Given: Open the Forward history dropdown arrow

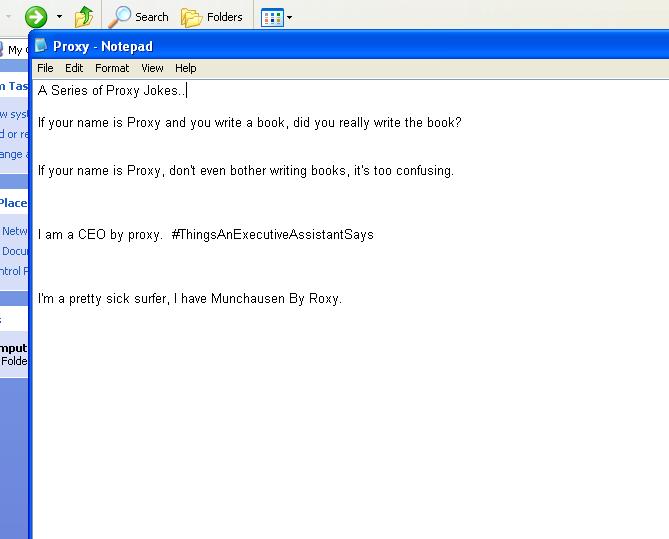Looking at the screenshot, I should click(59, 17).
